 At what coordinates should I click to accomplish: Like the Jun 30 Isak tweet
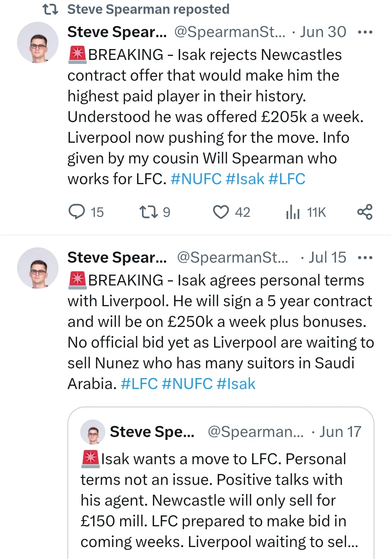click(221, 212)
